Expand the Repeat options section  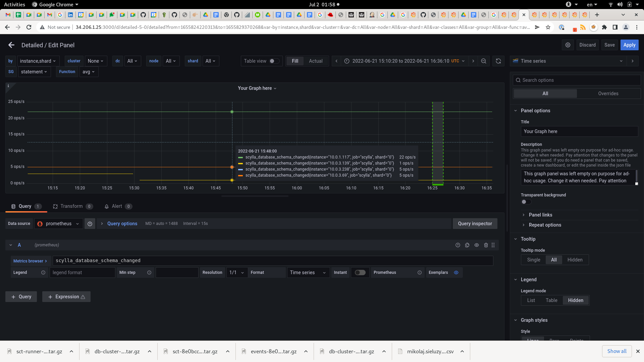coord(544,225)
